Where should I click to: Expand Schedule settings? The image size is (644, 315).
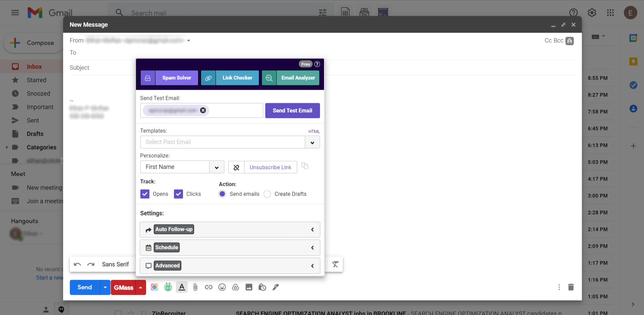click(230, 248)
